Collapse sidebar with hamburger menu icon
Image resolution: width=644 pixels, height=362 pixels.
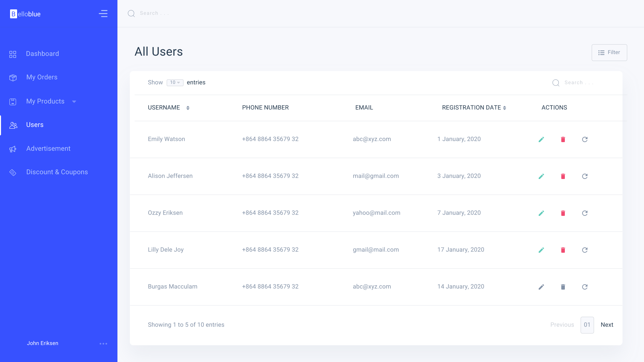[103, 13]
